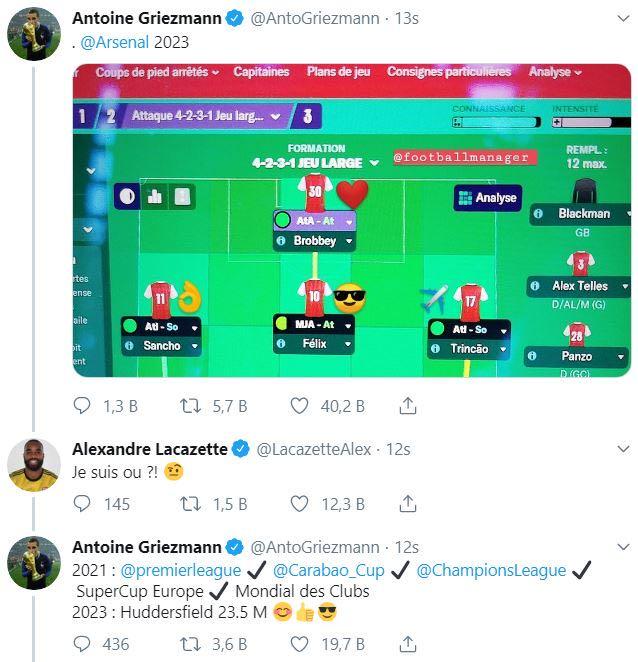This screenshot has width=638, height=662.
Task: Open the more menu on the Arsenal 2023 tweet
Action: tap(623, 18)
